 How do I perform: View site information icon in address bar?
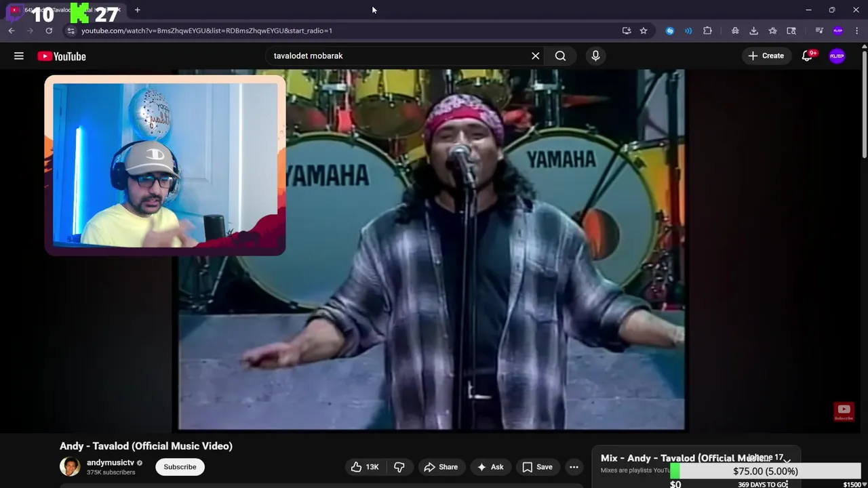[x=71, y=30]
